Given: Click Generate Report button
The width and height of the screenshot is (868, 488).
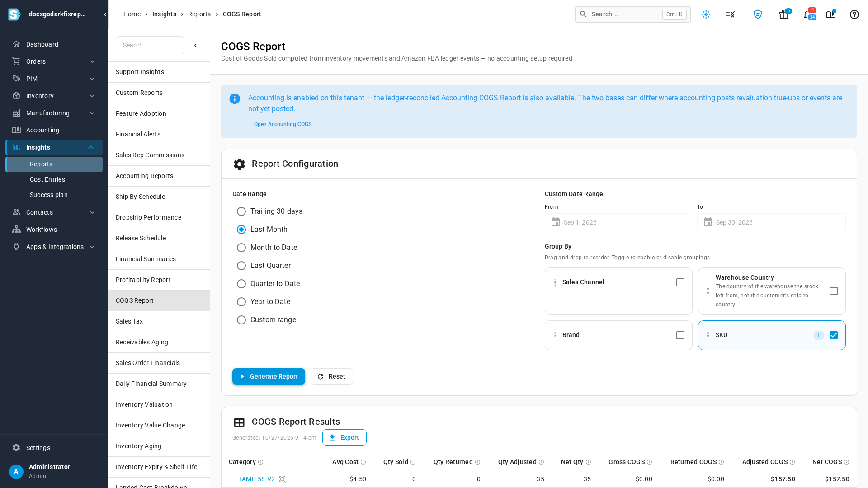Looking at the screenshot, I should click(x=269, y=376).
